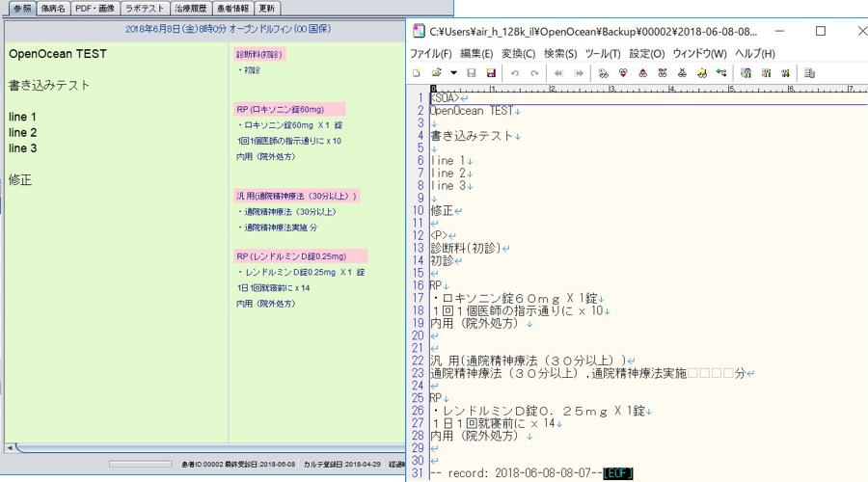This screenshot has width=868, height=482.
Task: Click the progress bar in the status bar
Action: click(140, 465)
